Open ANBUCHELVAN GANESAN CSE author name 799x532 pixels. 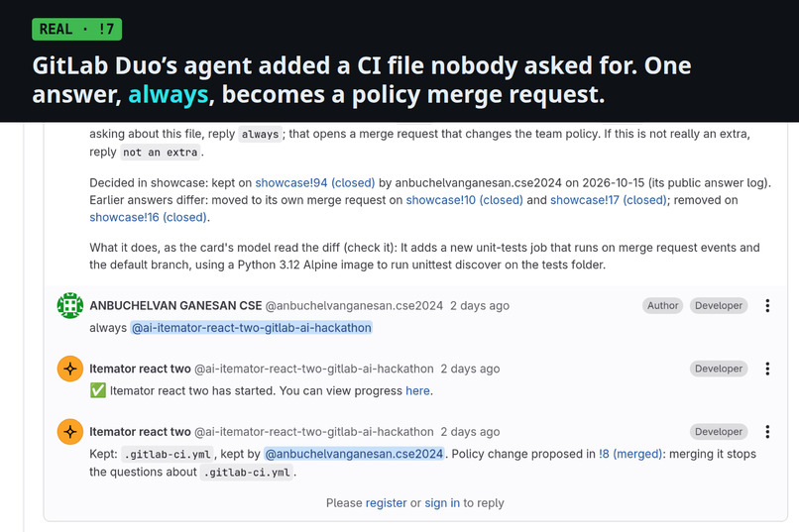(175, 305)
